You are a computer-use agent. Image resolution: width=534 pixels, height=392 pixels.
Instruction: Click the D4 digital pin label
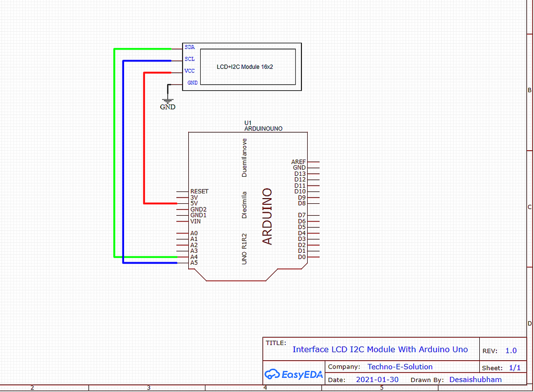(302, 233)
